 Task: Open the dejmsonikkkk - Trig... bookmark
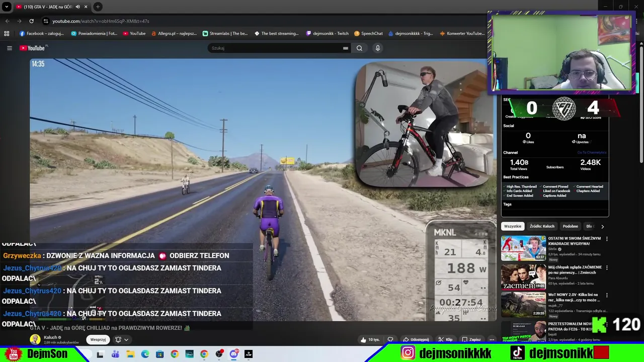(410, 34)
